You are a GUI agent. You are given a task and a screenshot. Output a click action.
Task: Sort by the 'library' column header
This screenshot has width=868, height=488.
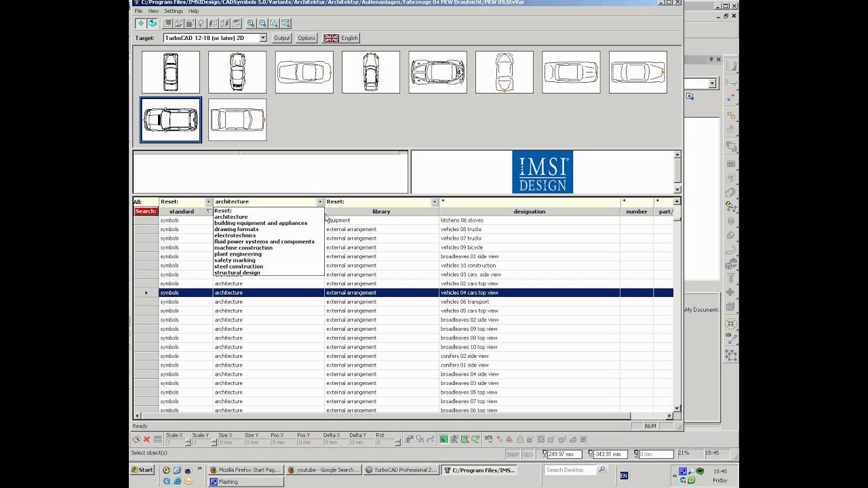[381, 211]
